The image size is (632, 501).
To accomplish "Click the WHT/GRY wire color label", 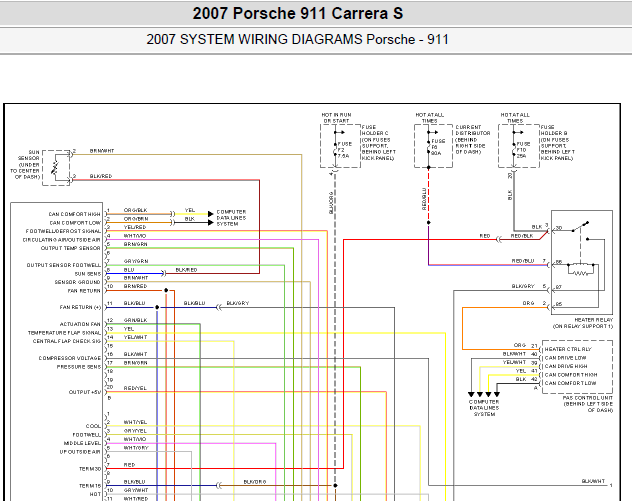I will [136, 447].
